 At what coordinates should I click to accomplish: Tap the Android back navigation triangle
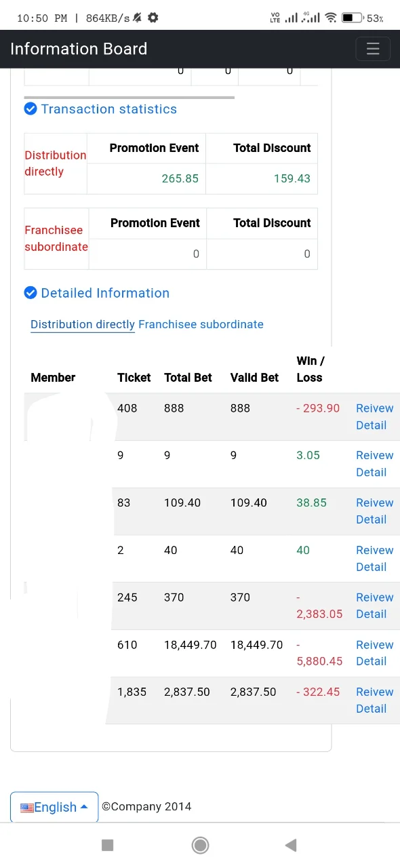(291, 845)
